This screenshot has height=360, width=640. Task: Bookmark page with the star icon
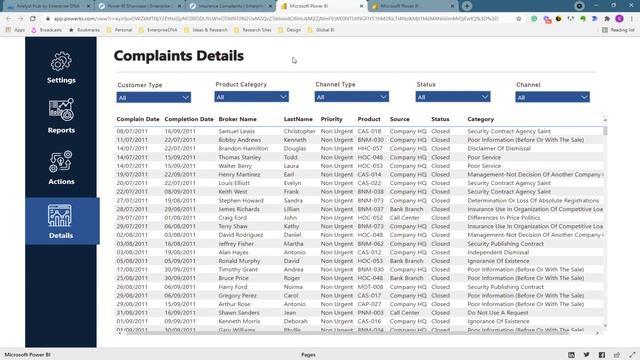point(519,19)
